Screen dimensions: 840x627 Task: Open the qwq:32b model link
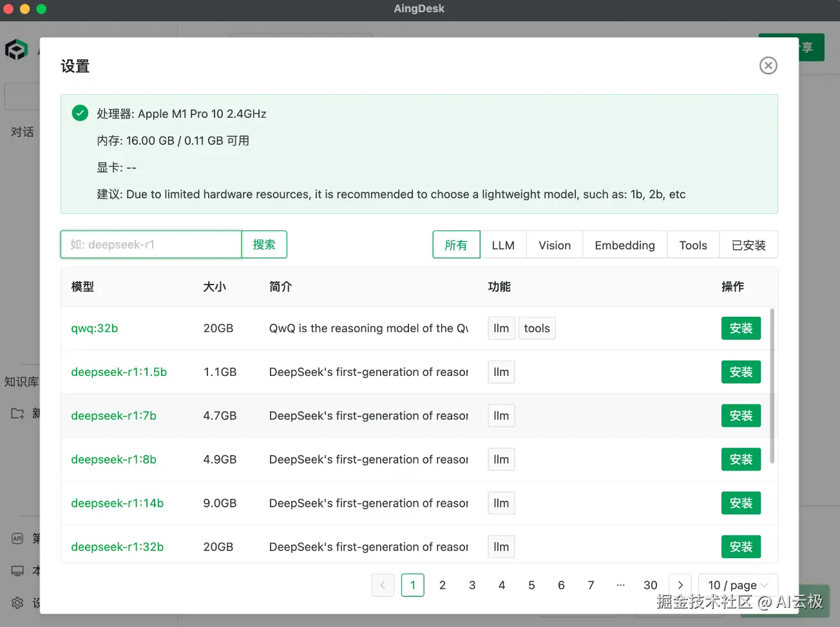pyautogui.click(x=95, y=328)
